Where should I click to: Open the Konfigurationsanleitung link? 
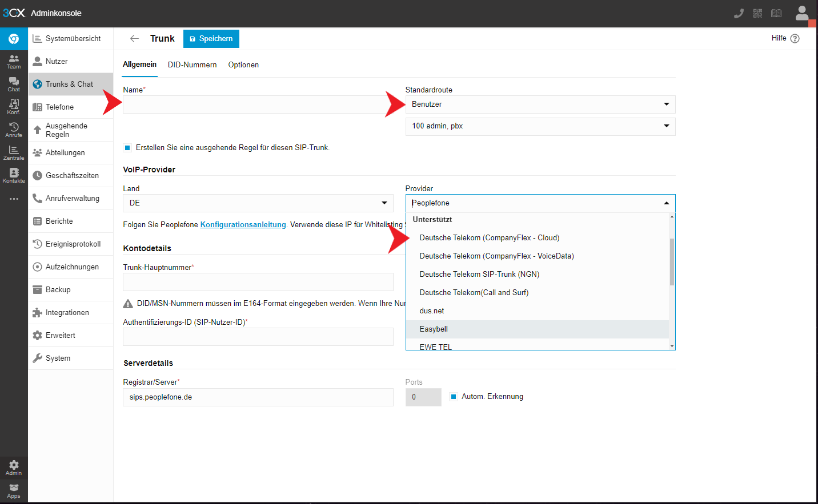(x=243, y=224)
